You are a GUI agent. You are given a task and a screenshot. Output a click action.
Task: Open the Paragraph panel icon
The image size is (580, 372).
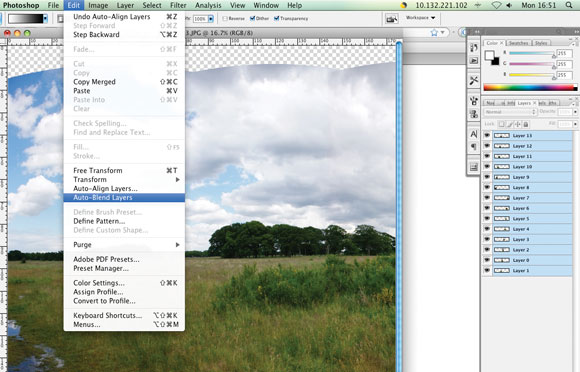[474, 147]
